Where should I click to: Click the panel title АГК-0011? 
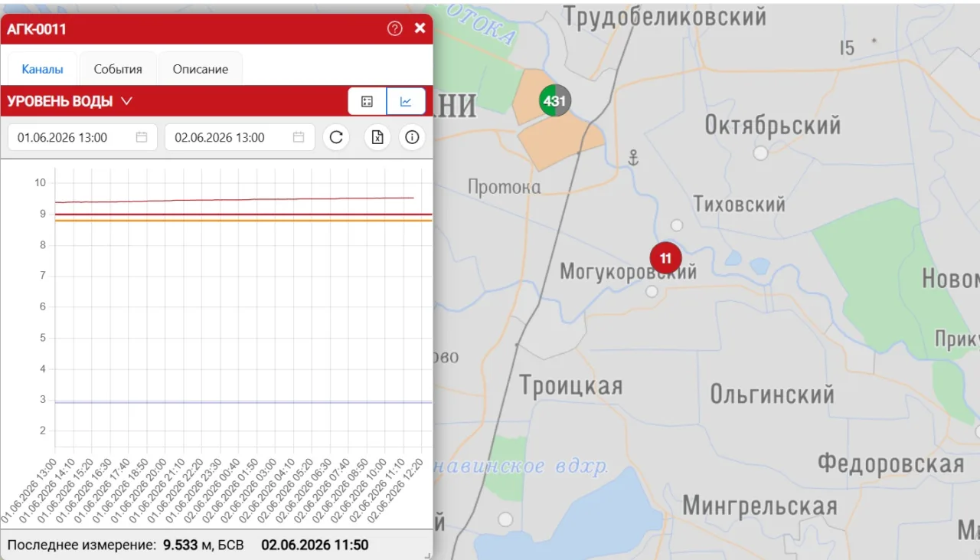[x=37, y=29]
